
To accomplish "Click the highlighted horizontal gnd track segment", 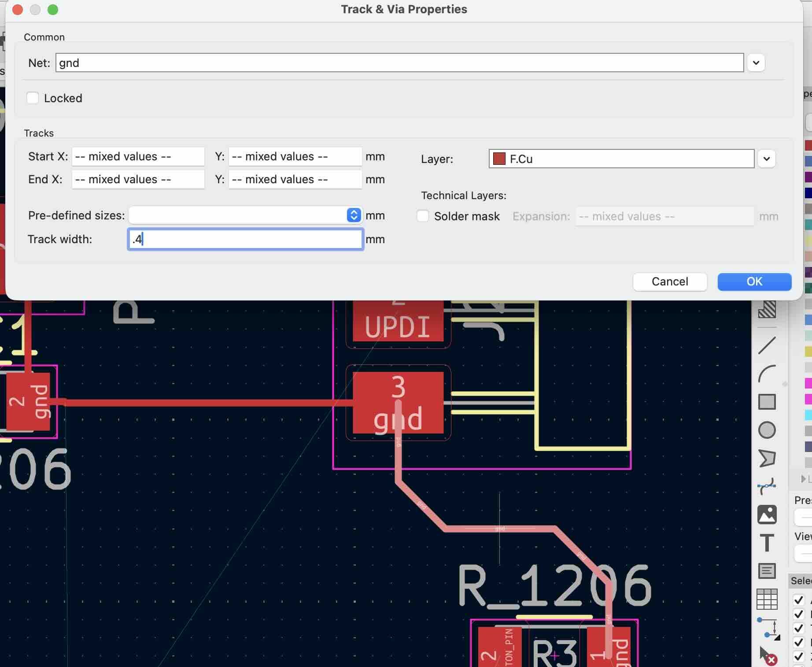I will [500, 529].
